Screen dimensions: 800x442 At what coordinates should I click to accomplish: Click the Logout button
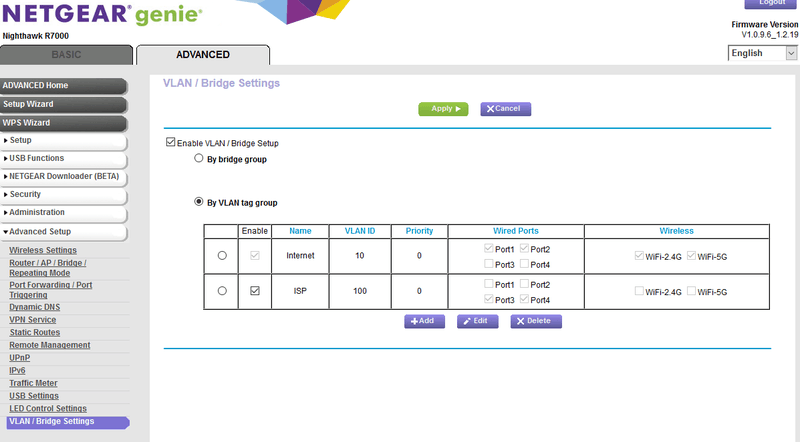click(x=771, y=3)
